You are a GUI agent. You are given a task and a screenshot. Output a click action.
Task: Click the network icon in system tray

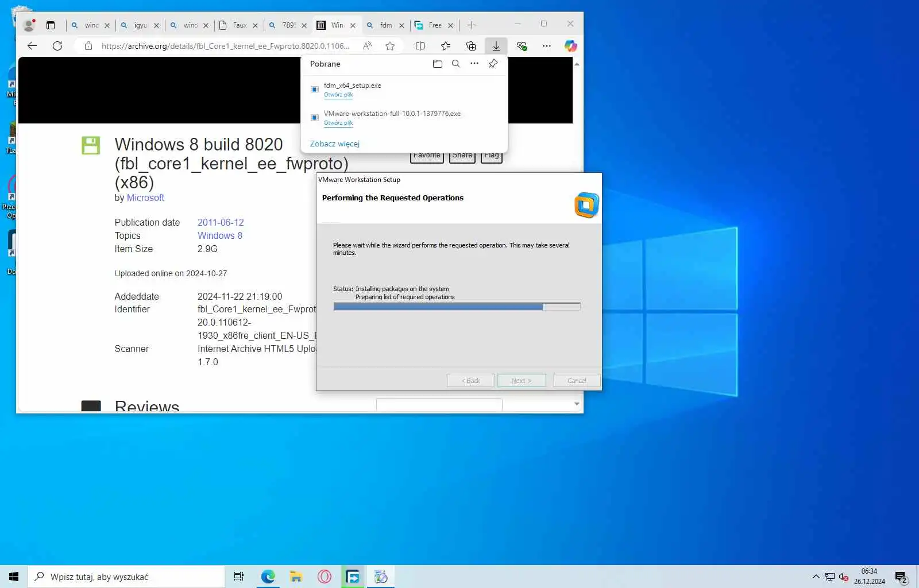click(830, 577)
